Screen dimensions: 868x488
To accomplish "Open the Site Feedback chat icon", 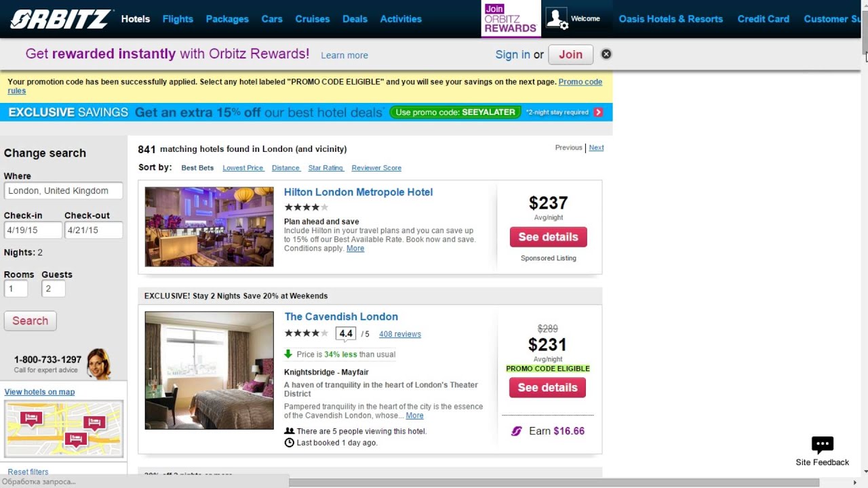I will 822,445.
